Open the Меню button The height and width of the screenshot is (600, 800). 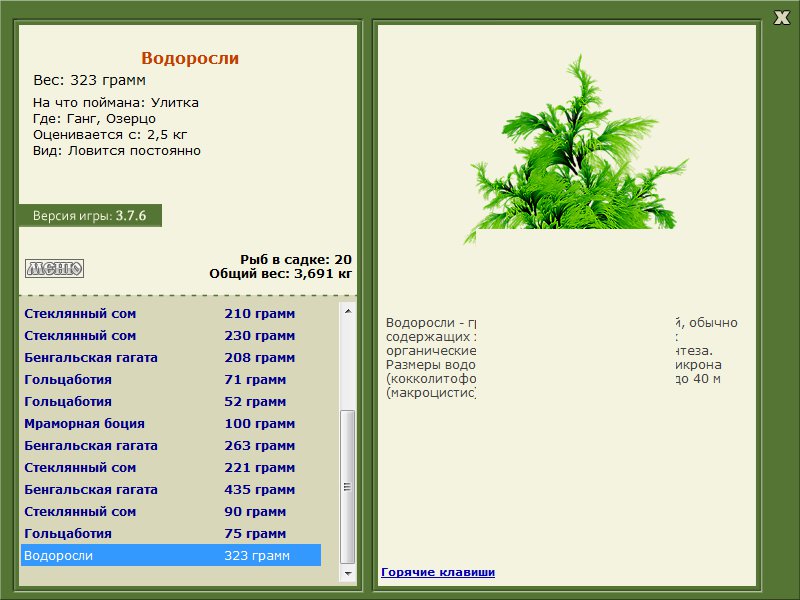click(x=55, y=268)
